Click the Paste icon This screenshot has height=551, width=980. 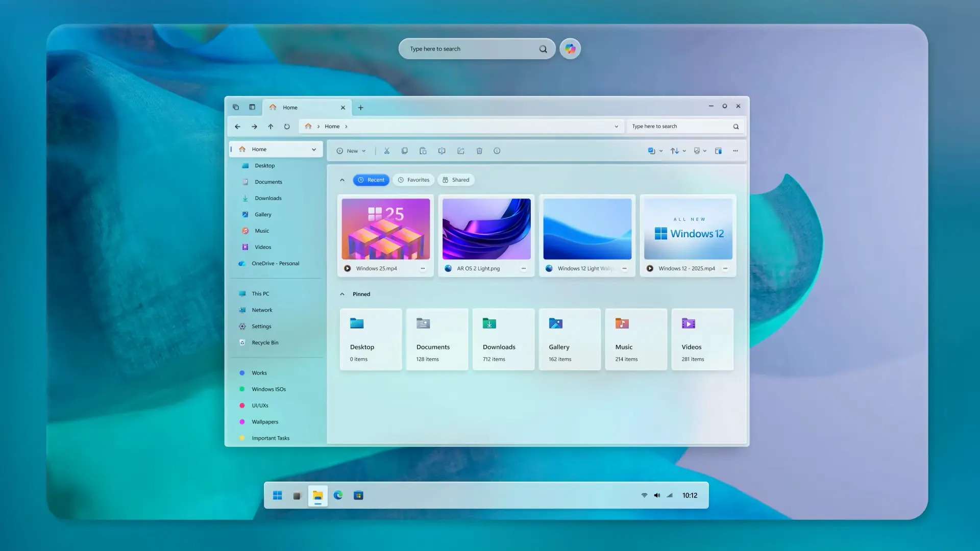coord(423,151)
